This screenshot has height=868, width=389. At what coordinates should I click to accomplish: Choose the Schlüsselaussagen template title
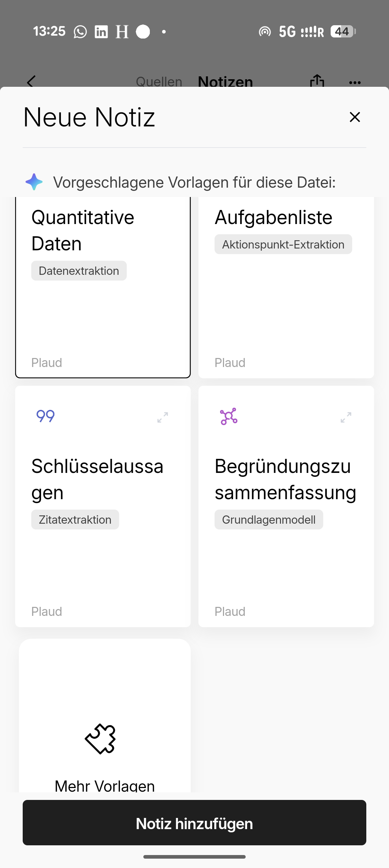pos(97,479)
